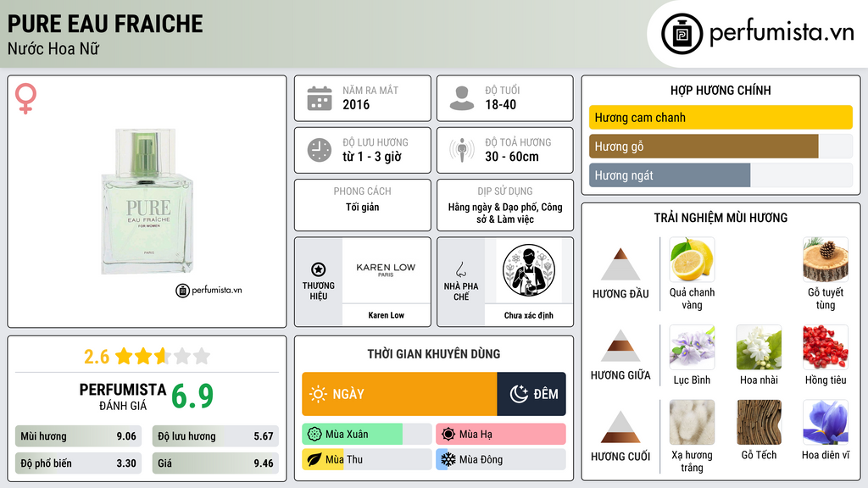Click the flower icon for Mùa Xuân

[314, 435]
